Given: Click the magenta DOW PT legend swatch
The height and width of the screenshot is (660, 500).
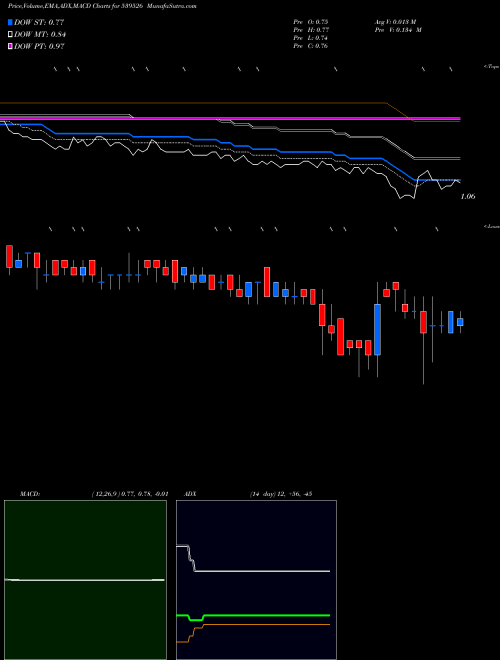Looking at the screenshot, I should tap(10, 46).
